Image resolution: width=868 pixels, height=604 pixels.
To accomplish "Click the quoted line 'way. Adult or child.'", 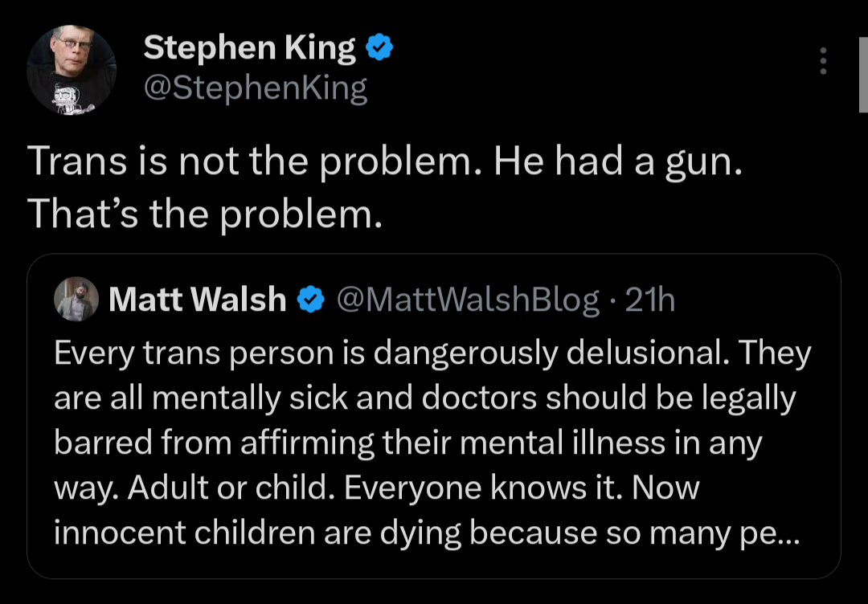I will click(376, 488).
